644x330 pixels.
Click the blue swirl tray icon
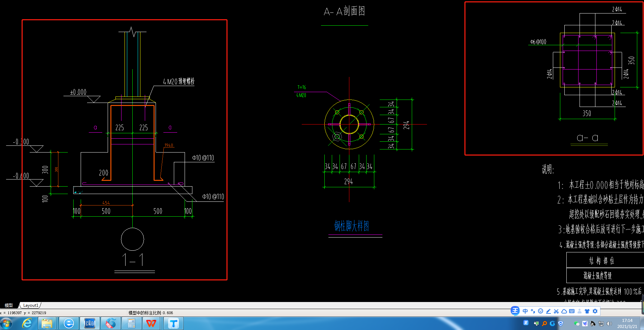552,324
